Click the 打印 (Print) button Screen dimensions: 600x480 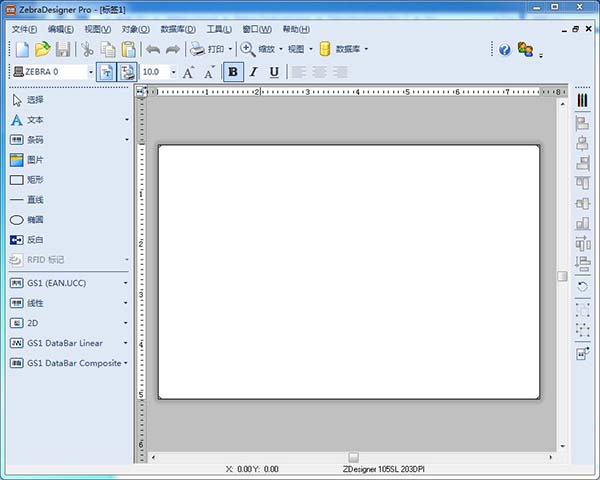[208, 49]
